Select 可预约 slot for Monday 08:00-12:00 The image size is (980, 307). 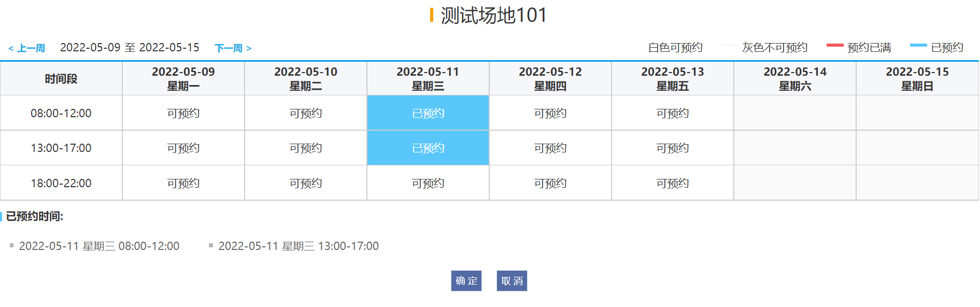183,113
